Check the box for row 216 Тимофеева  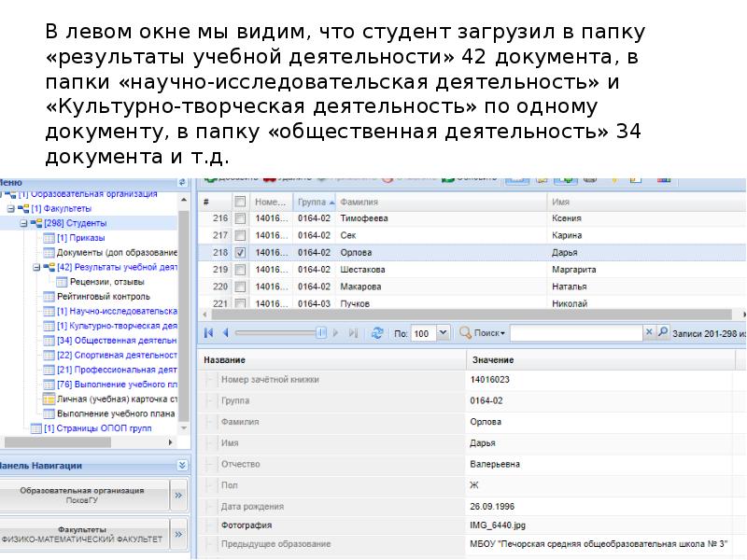240,218
